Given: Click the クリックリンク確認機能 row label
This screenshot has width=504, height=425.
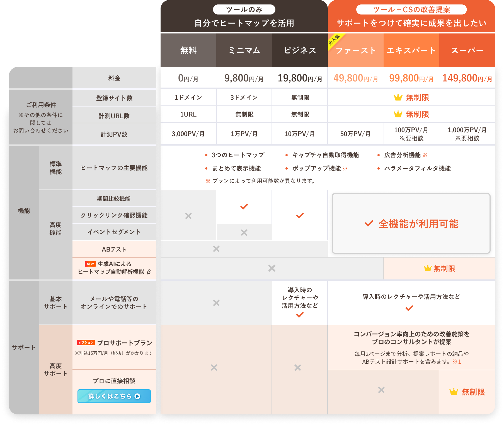Looking at the screenshot, I should [x=114, y=215].
